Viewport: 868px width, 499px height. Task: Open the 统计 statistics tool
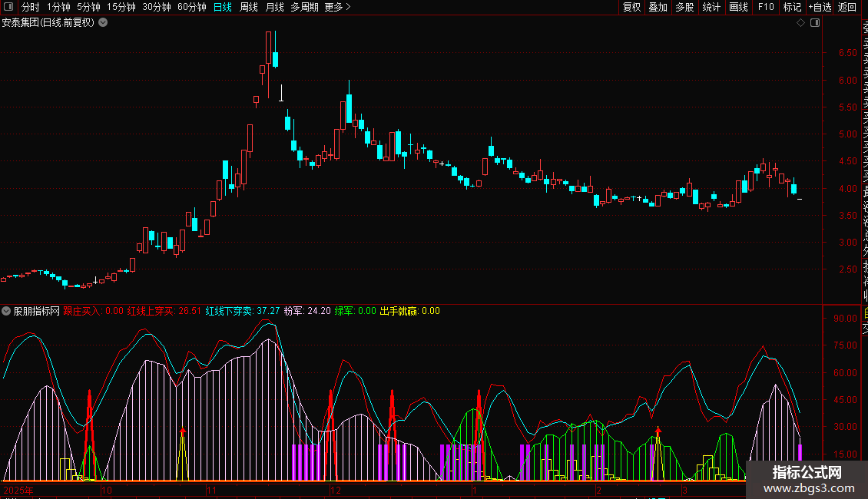point(711,7)
